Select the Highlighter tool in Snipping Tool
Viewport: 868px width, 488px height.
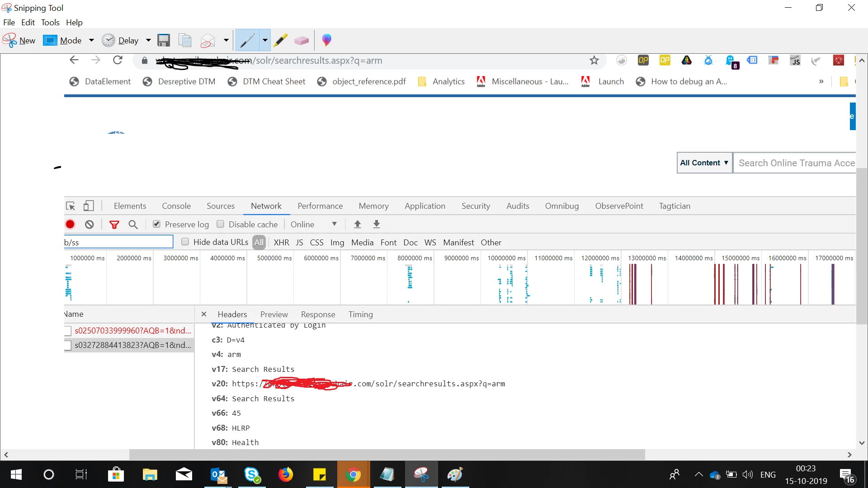[280, 41]
